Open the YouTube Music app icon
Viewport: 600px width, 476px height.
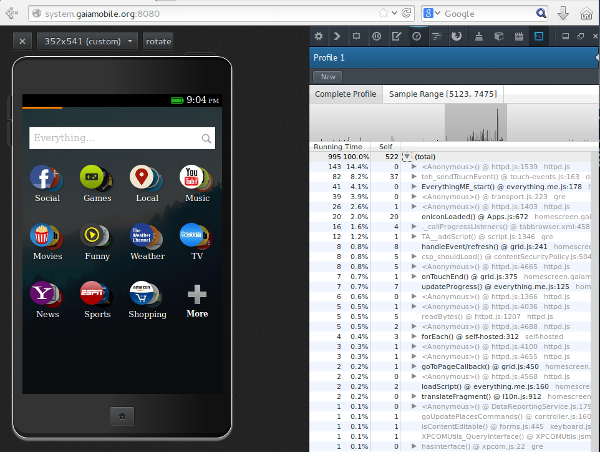click(x=196, y=178)
